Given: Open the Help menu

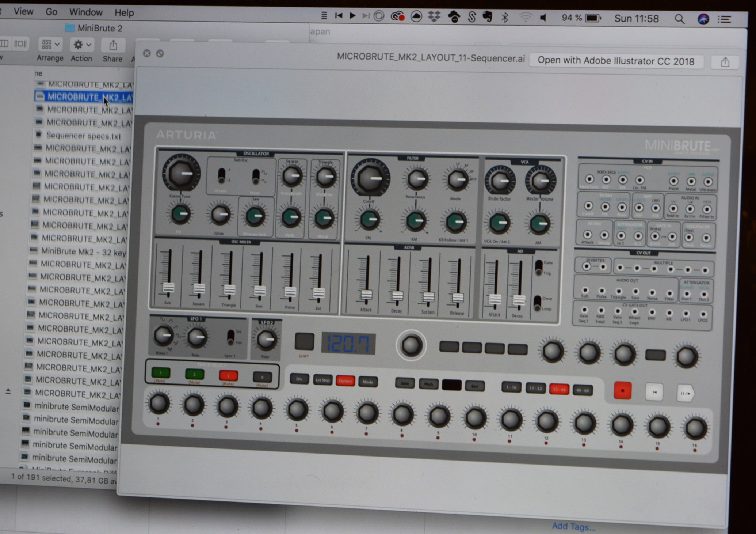Looking at the screenshot, I should (124, 13).
